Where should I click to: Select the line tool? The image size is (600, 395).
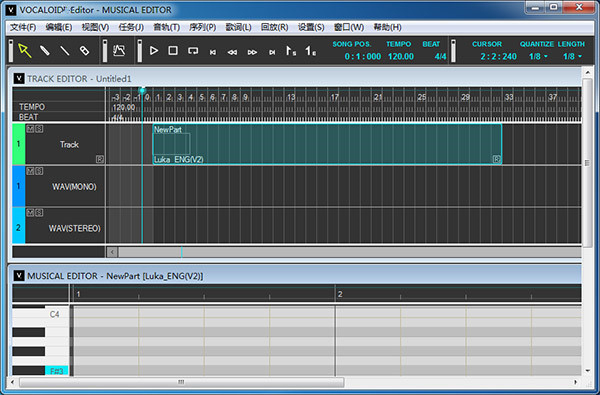click(65, 51)
